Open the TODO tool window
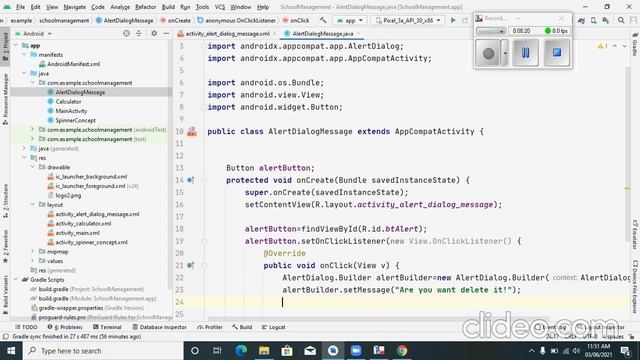Image resolution: width=640 pixels, height=360 pixels. click(26, 327)
